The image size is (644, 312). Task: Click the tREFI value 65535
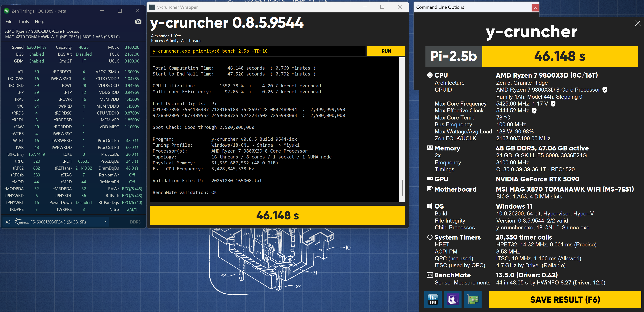click(x=83, y=161)
